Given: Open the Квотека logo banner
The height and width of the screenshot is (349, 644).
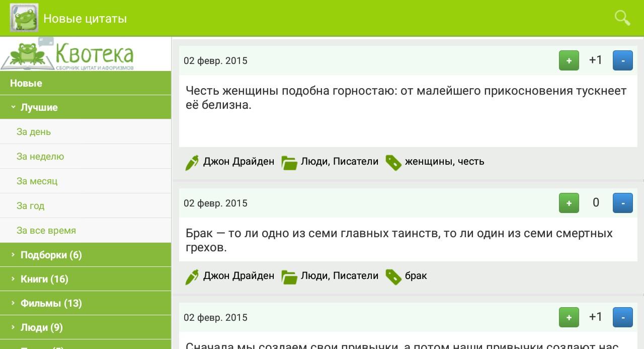Looking at the screenshot, I should pos(68,54).
